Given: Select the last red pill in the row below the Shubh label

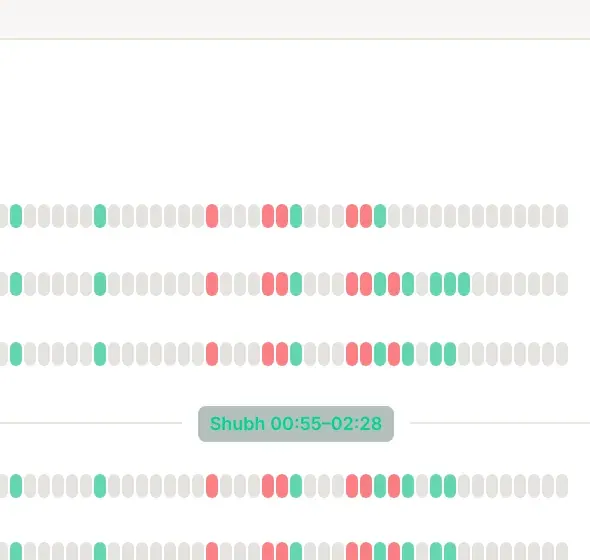Looking at the screenshot, I should (x=394, y=486).
